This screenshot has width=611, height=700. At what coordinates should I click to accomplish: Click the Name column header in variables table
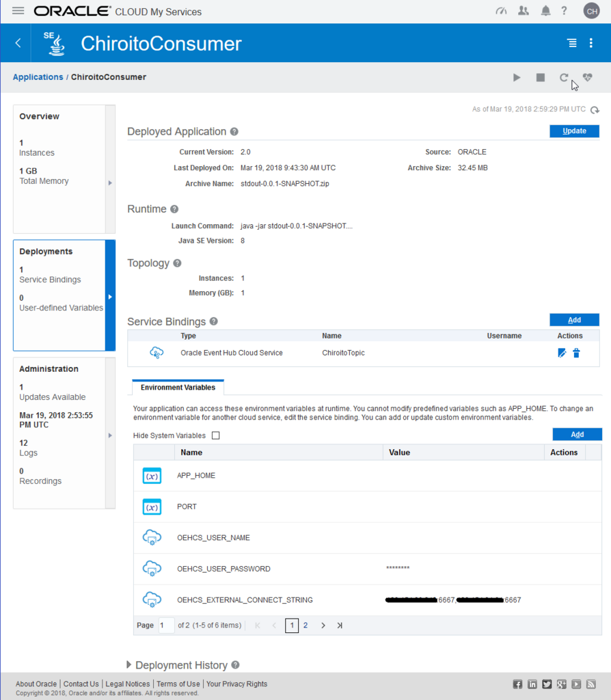click(279, 453)
